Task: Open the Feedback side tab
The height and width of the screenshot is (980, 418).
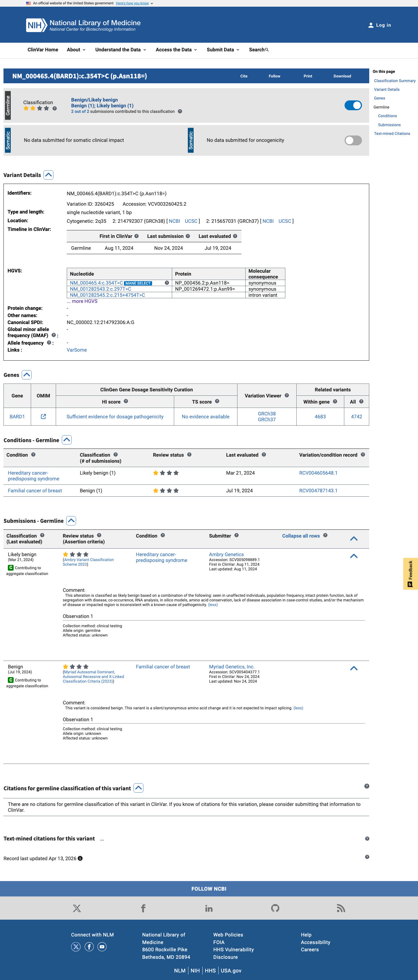Action: [x=410, y=574]
